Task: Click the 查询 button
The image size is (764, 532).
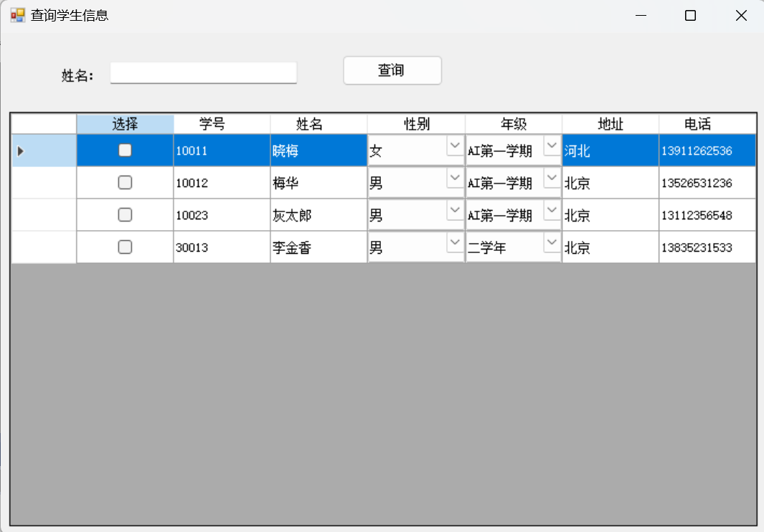Action: tap(392, 70)
